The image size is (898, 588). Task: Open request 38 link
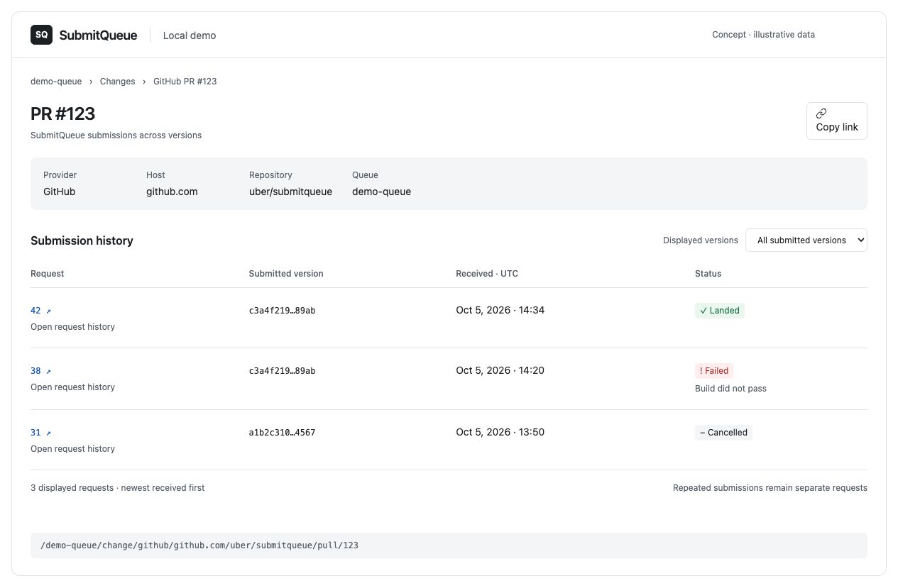coord(40,371)
